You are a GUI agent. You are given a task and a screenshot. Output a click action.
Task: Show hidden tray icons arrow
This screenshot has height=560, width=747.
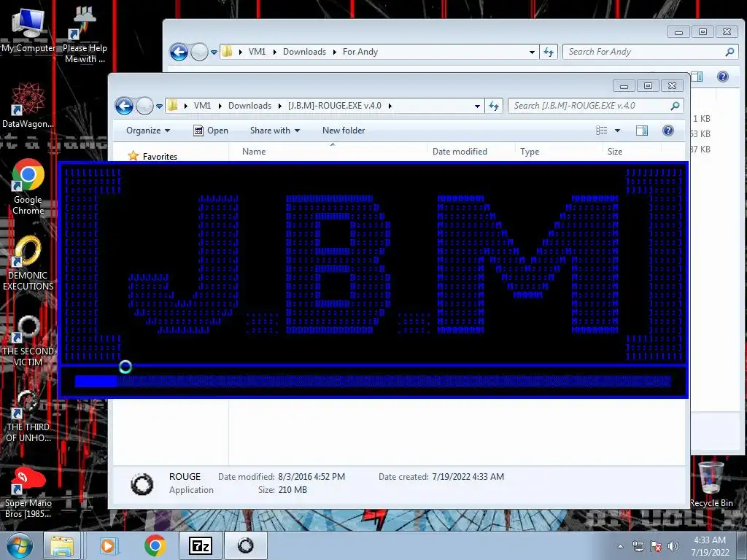[x=620, y=546]
